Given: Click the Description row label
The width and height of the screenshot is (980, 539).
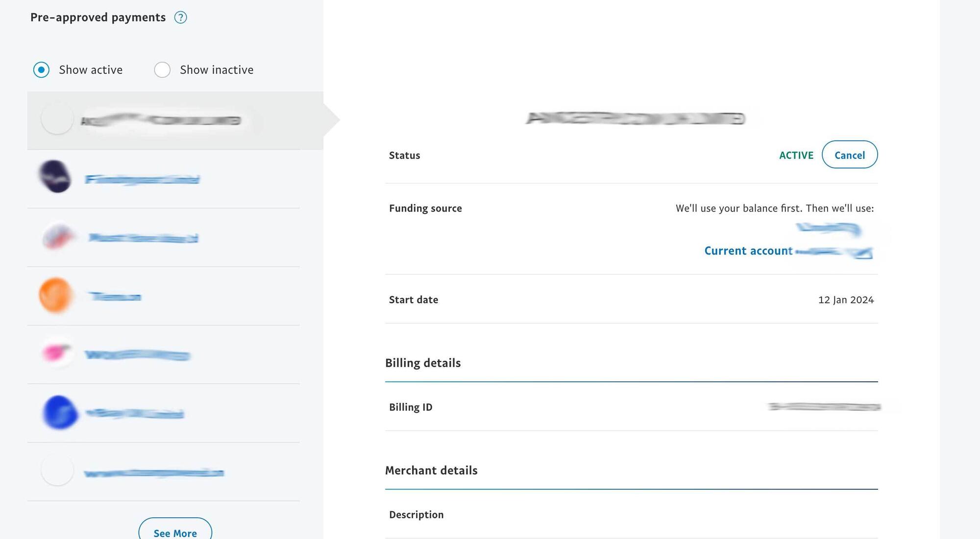Looking at the screenshot, I should coord(416,515).
